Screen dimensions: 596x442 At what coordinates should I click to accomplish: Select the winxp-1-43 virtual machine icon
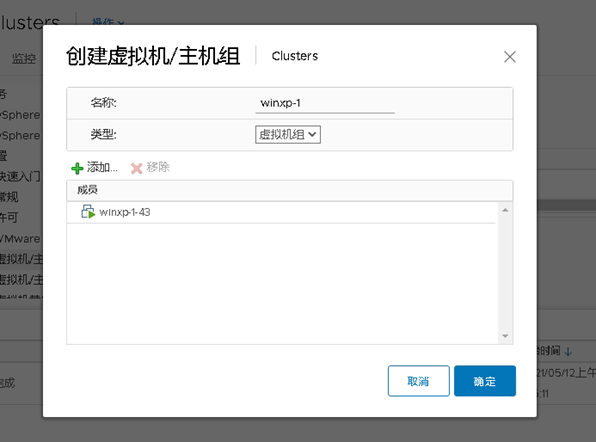88,212
